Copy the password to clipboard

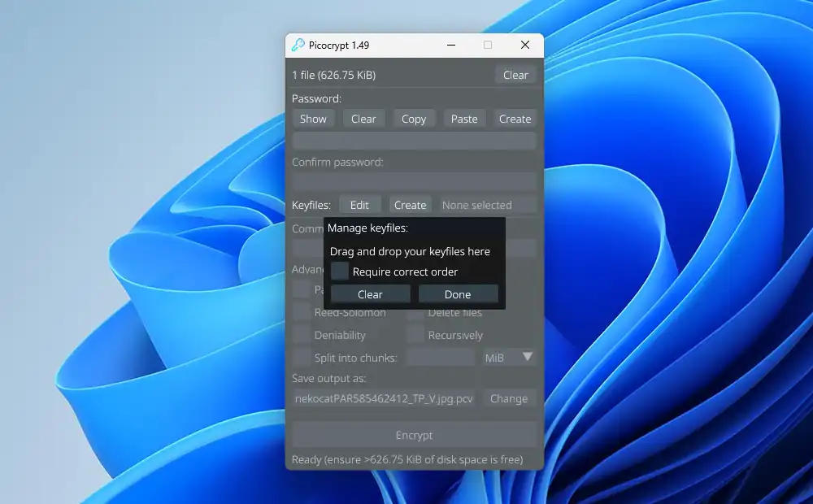[x=414, y=119]
